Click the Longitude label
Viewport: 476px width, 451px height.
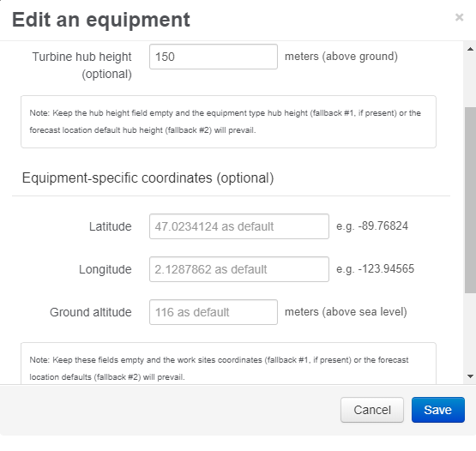coord(105,269)
